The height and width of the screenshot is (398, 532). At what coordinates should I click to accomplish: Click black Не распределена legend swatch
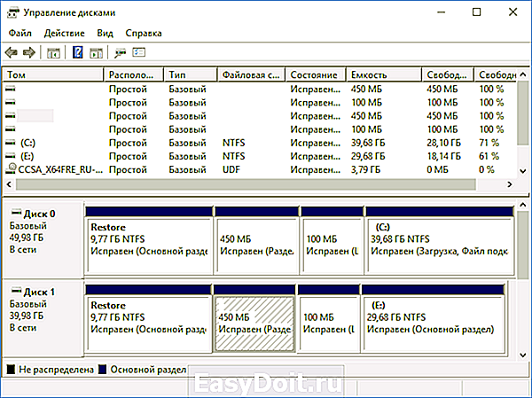[12, 369]
